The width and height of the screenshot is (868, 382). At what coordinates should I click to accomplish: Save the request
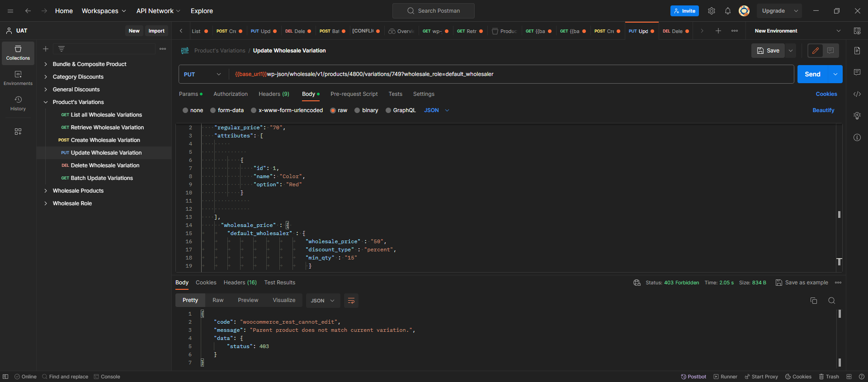[x=768, y=51]
